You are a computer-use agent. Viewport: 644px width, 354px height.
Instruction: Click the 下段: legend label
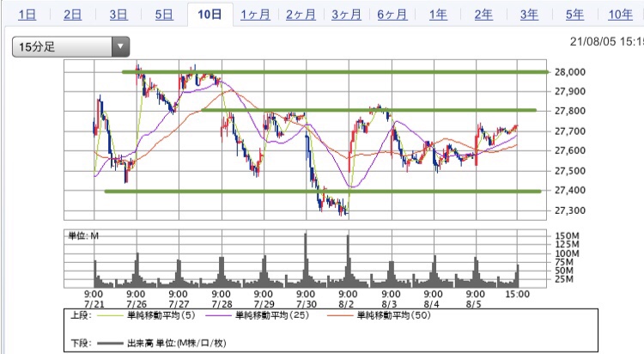(x=81, y=343)
